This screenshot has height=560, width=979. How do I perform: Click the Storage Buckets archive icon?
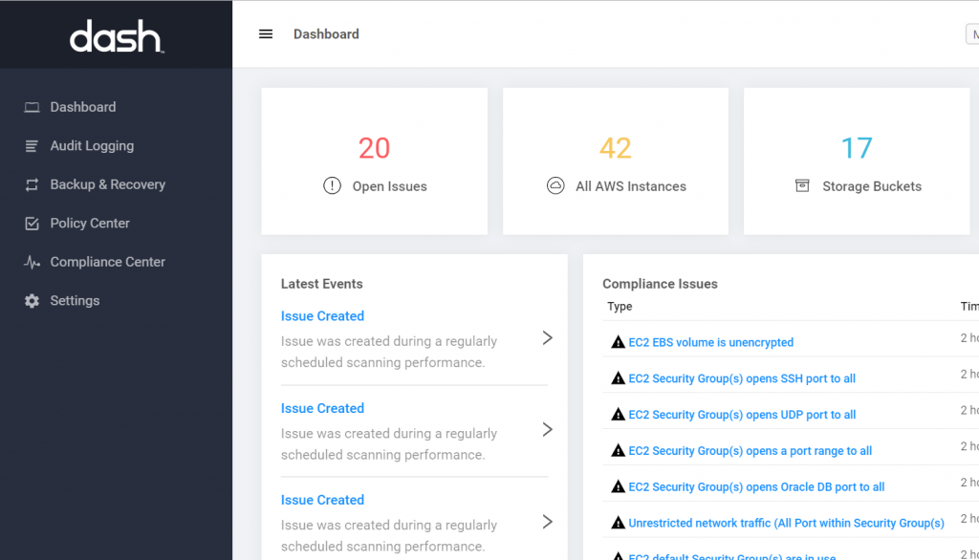tap(802, 186)
